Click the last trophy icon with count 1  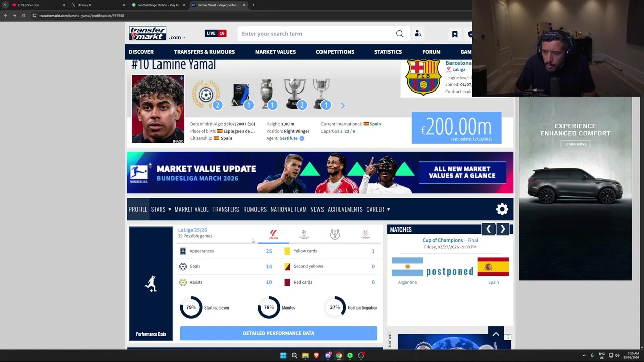click(x=321, y=94)
